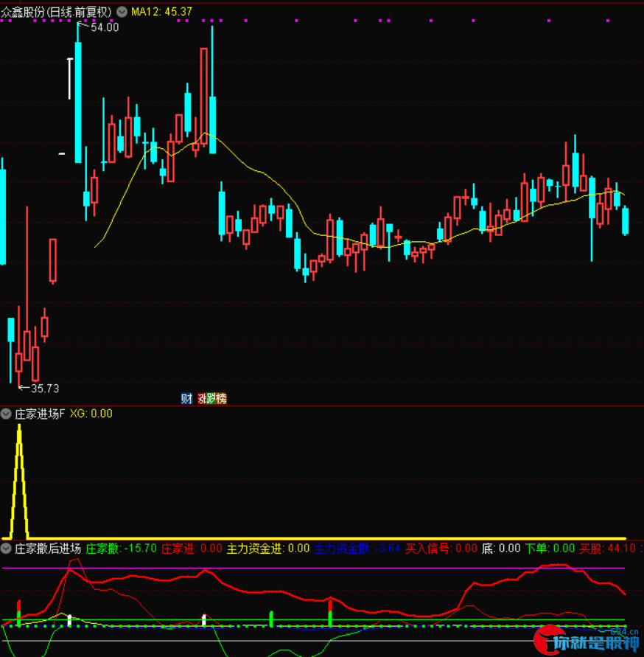The height and width of the screenshot is (657, 644).
Task: Open the blue 财 finance marker
Action: [186, 398]
